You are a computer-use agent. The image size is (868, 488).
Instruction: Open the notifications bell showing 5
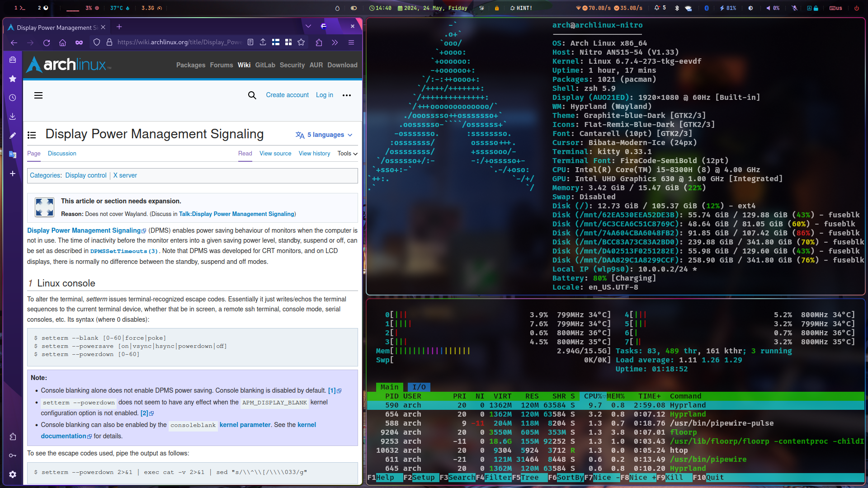[x=660, y=8]
